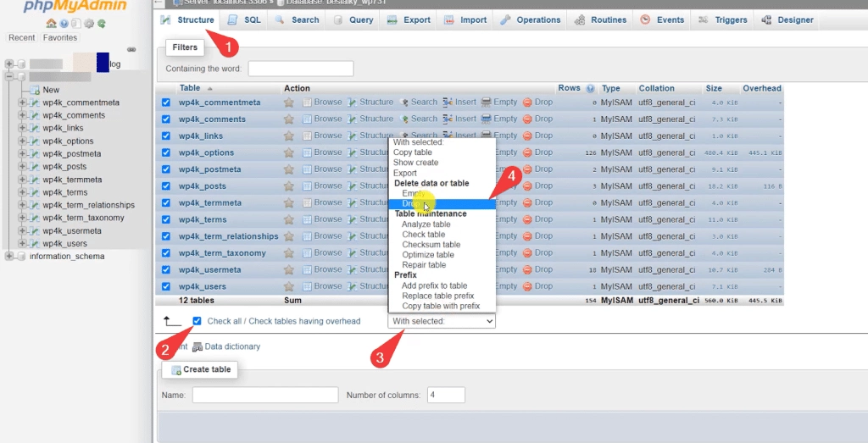
Task: Select Drop from dropdown menu
Action: (x=442, y=204)
